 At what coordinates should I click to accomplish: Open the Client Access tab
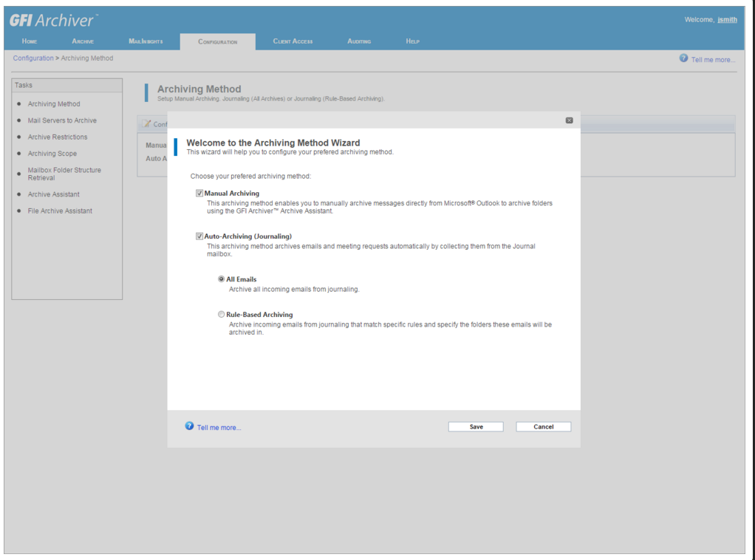(293, 41)
